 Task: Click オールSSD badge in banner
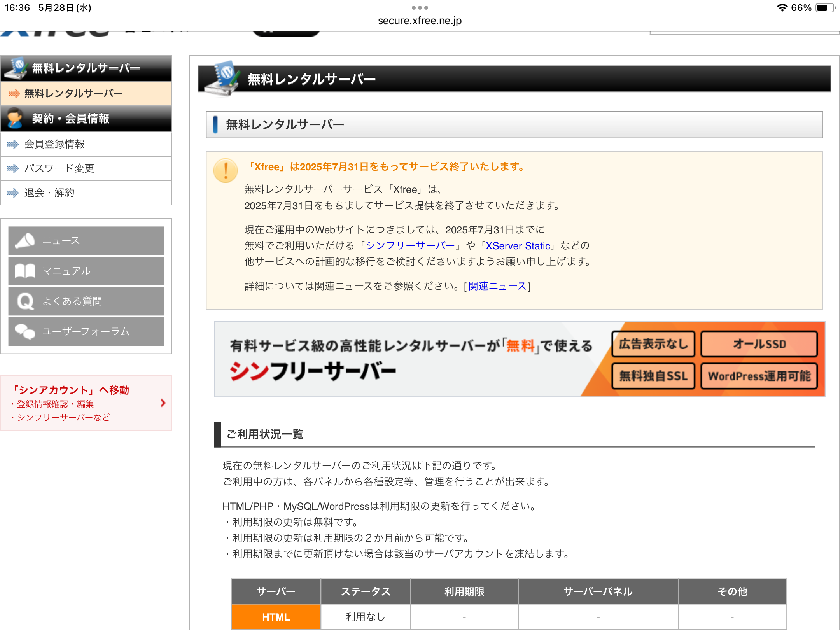759,344
